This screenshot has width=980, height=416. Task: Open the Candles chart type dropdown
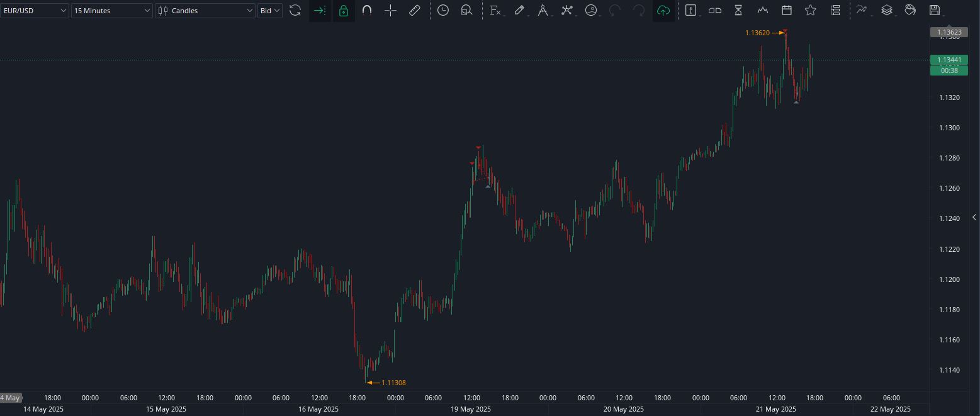coord(205,11)
